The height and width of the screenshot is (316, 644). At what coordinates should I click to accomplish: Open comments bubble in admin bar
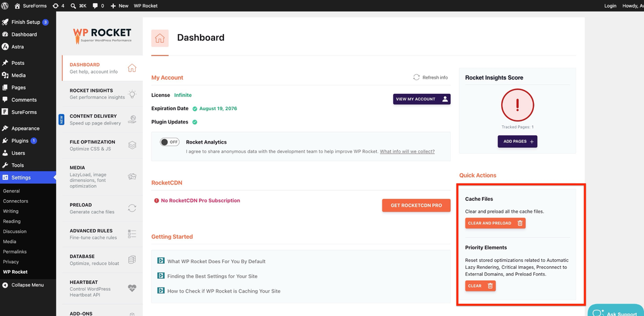coord(98,6)
